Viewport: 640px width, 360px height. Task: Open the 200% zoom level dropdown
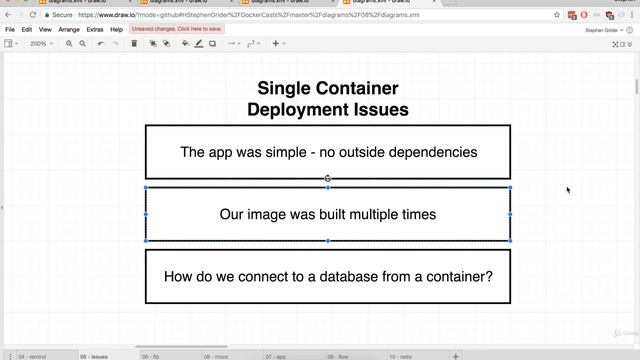pos(41,43)
